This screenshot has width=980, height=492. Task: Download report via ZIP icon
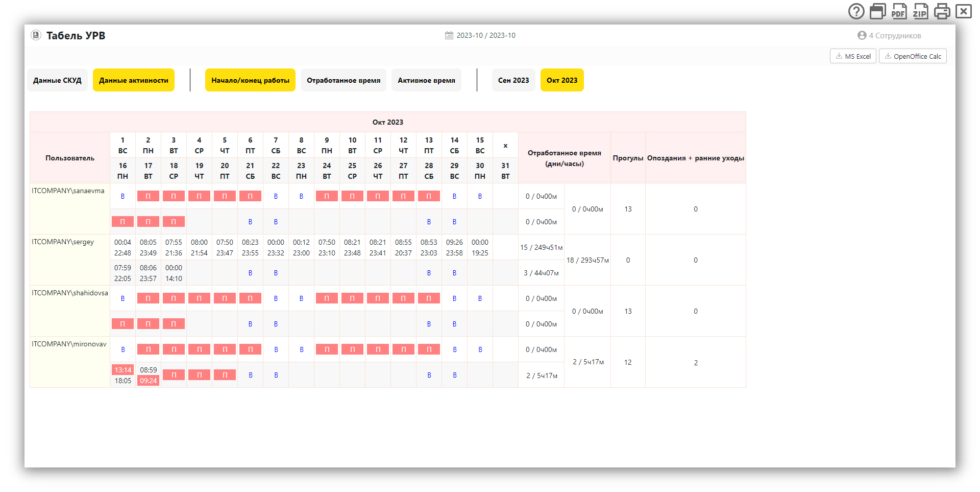click(920, 11)
